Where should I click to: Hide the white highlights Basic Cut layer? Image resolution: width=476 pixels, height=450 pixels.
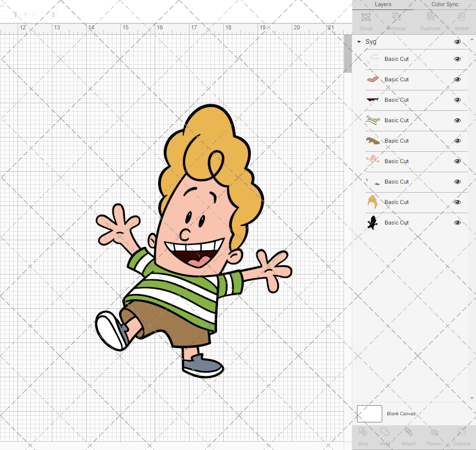click(x=457, y=59)
